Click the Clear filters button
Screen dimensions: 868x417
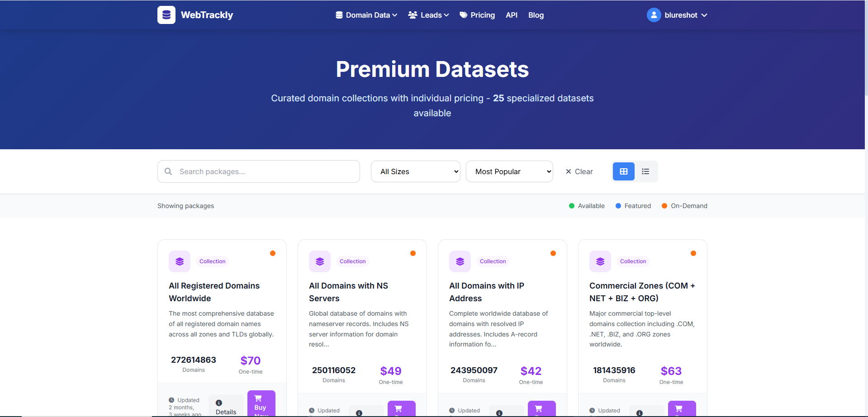[x=579, y=171]
